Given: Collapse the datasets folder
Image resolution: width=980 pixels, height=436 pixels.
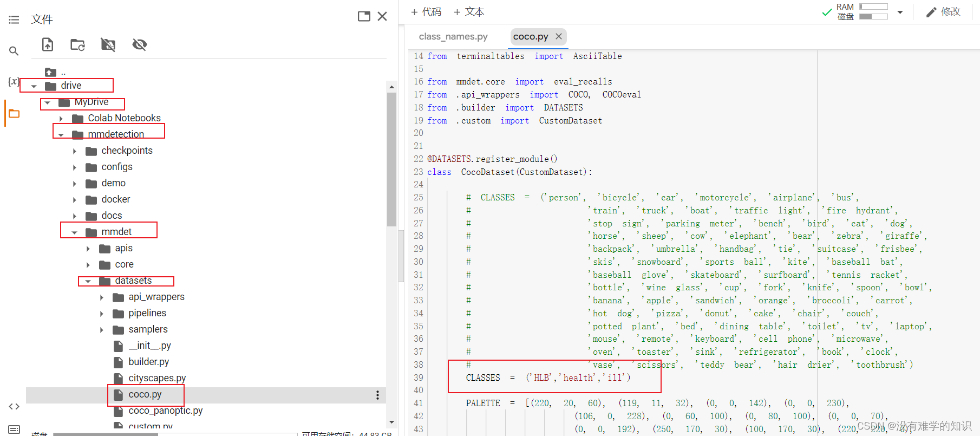Looking at the screenshot, I should [x=88, y=281].
